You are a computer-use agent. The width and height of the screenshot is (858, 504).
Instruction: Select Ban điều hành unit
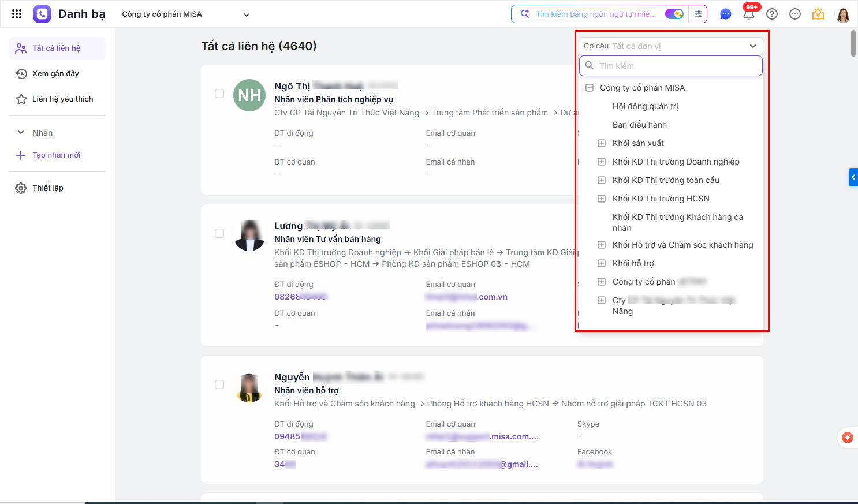coord(640,125)
